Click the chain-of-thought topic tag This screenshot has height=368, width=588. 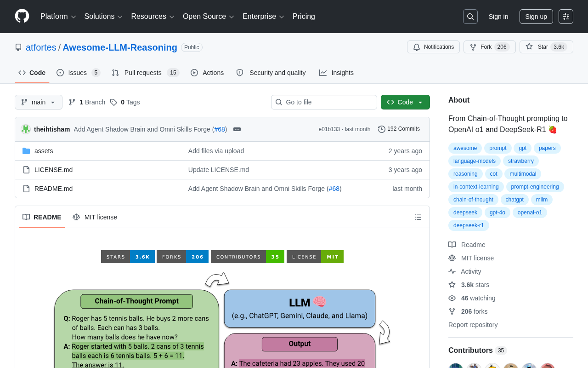pos(473,200)
